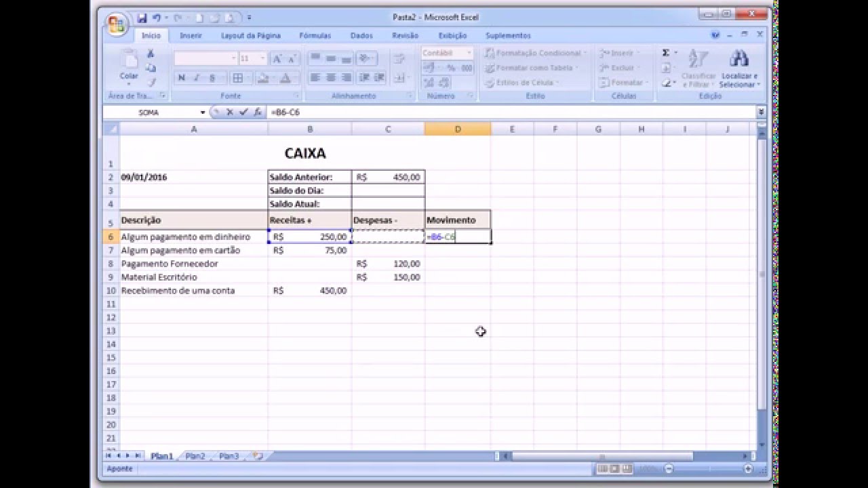Center text horizontally in the cell
Image resolution: width=868 pixels, height=488 pixels.
(x=331, y=78)
